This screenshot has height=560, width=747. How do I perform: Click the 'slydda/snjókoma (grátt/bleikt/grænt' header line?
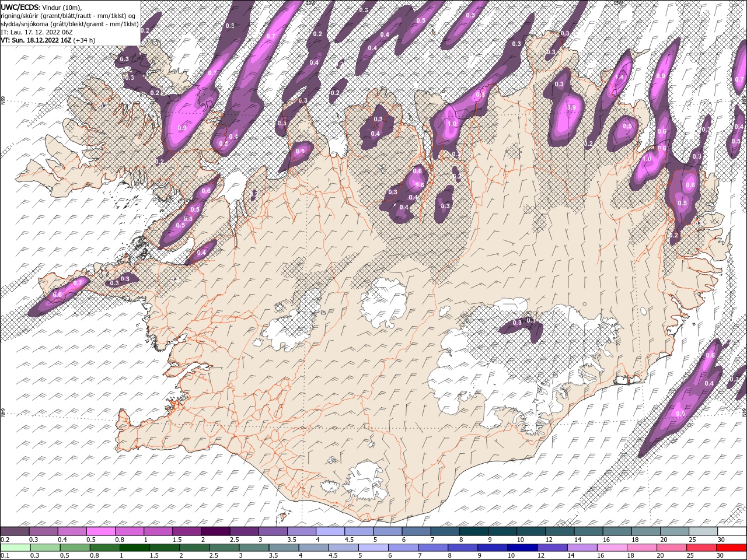69,24
